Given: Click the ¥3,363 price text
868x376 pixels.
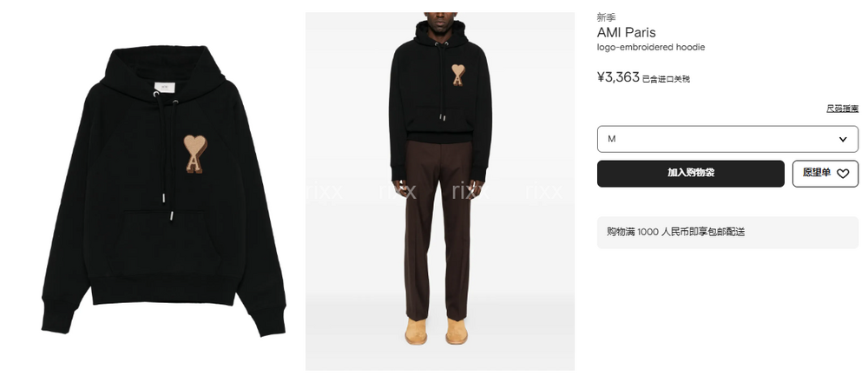Looking at the screenshot, I should 618,77.
